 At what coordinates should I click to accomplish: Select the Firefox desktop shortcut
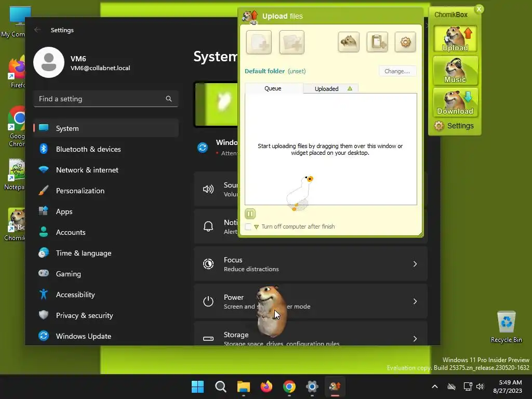click(16, 73)
